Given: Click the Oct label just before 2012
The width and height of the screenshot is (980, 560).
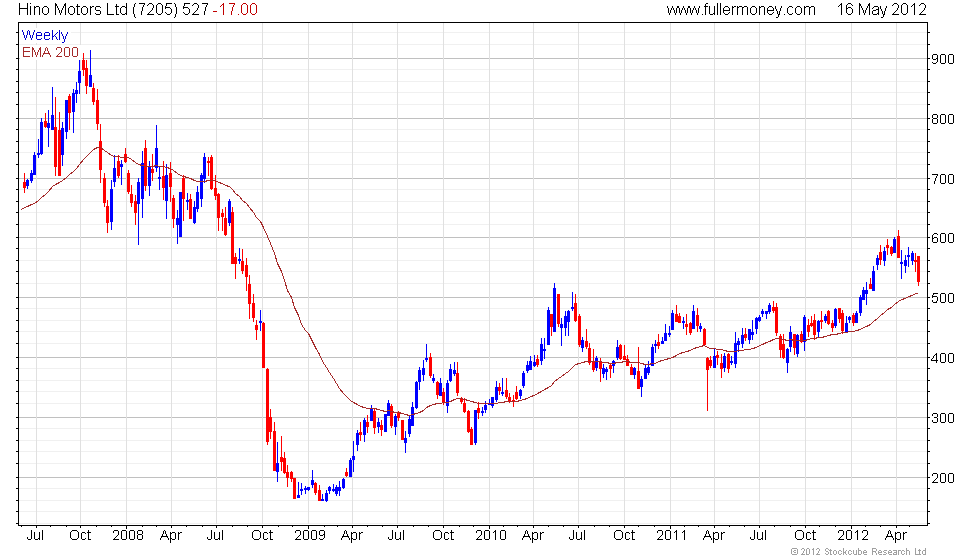Looking at the screenshot, I should 805,536.
